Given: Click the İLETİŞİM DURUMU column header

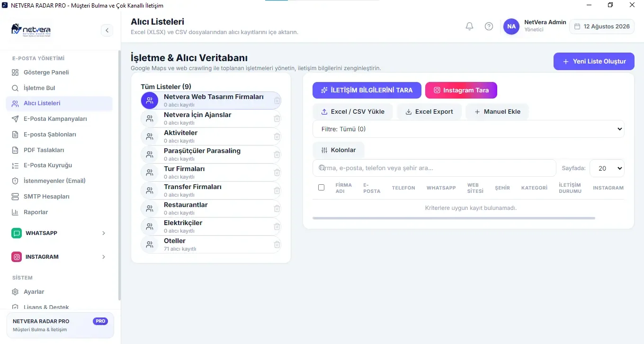Looking at the screenshot, I should 570,188.
